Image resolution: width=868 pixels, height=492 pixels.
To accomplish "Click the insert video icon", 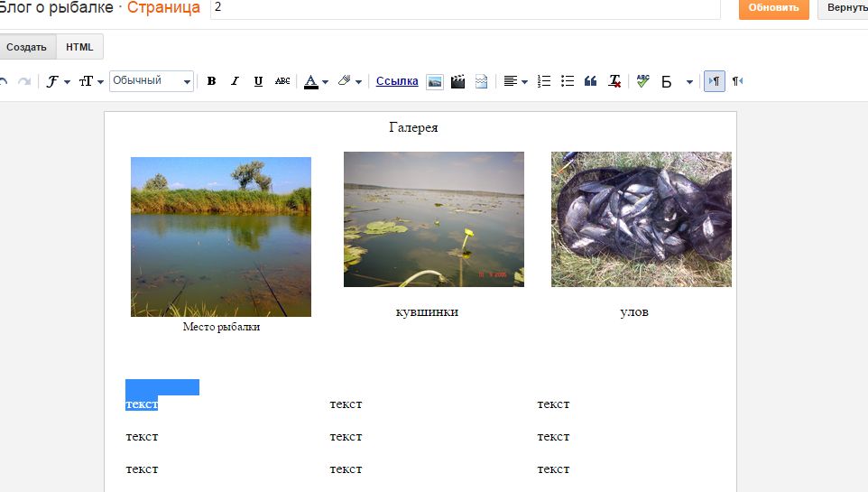I will [458, 81].
